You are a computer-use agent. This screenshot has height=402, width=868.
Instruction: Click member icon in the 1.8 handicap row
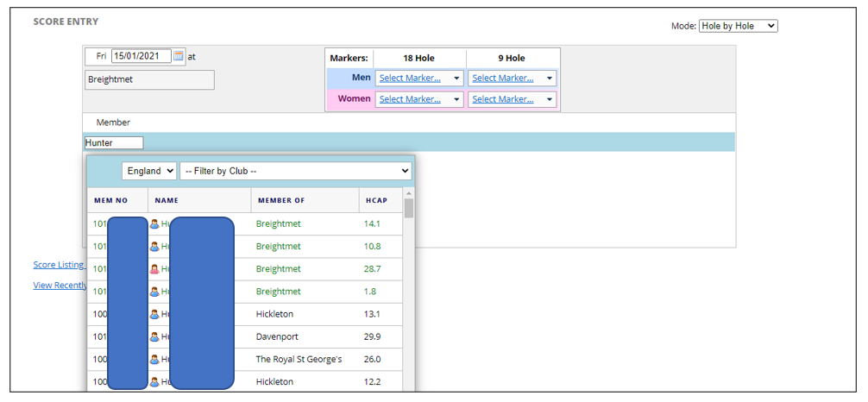(x=154, y=292)
